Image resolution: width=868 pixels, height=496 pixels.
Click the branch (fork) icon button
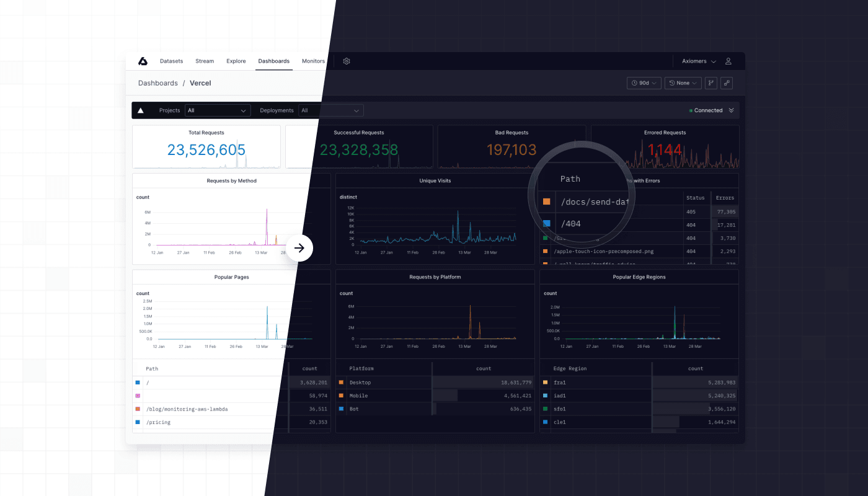pyautogui.click(x=711, y=83)
